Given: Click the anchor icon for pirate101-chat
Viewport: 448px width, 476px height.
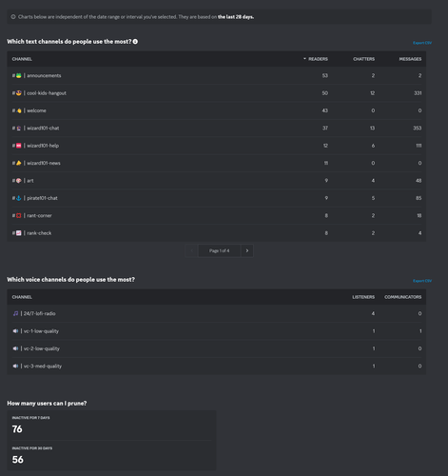Looking at the screenshot, I should point(19,198).
